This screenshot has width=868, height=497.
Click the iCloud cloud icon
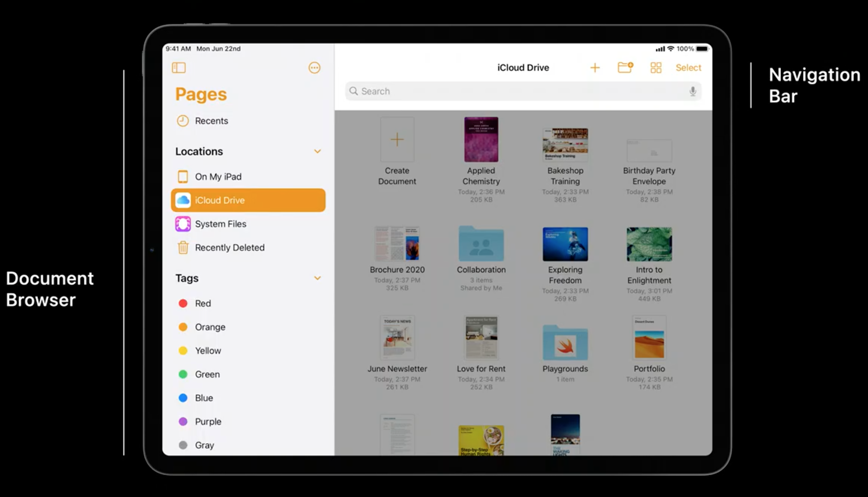pos(183,200)
